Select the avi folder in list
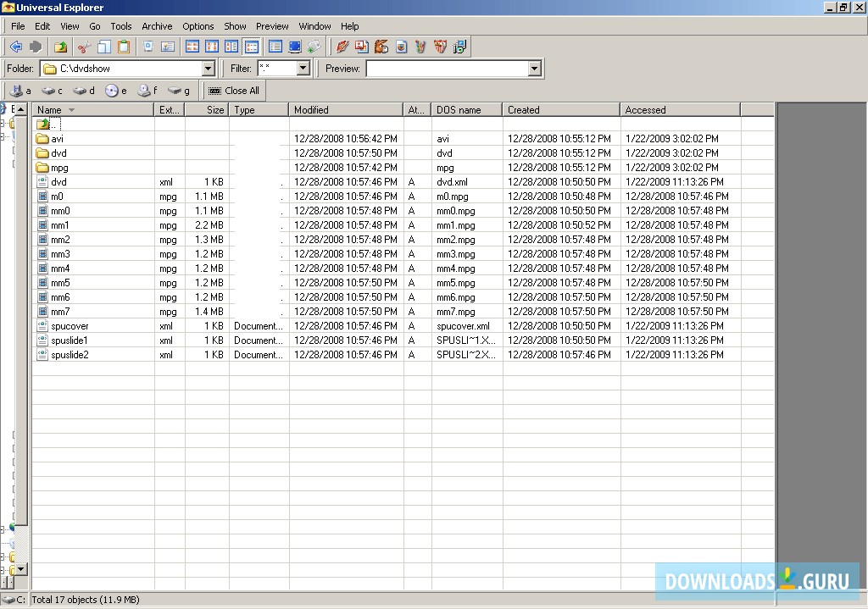 (57, 139)
